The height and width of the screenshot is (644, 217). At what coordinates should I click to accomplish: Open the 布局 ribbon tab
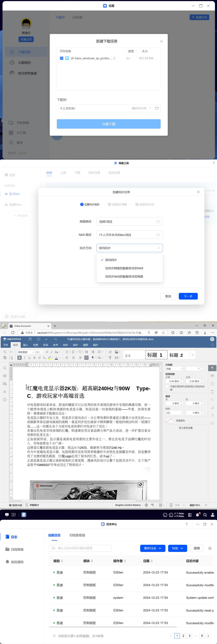pyautogui.click(x=46, y=345)
